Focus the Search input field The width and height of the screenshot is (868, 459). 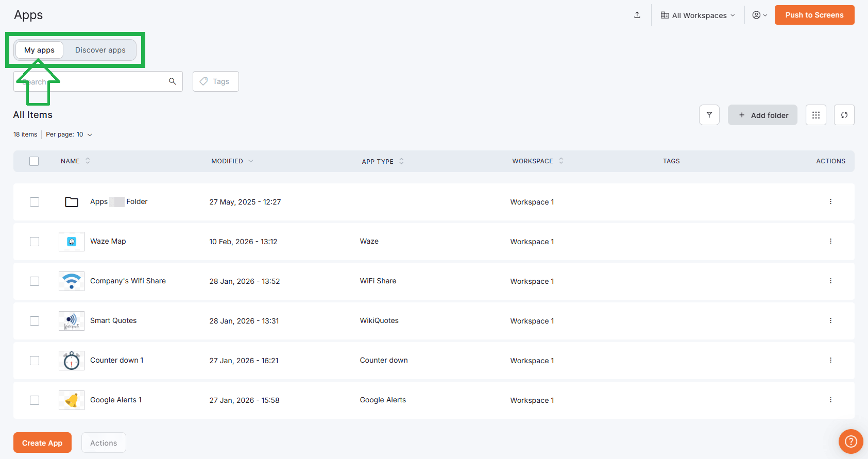(x=98, y=81)
